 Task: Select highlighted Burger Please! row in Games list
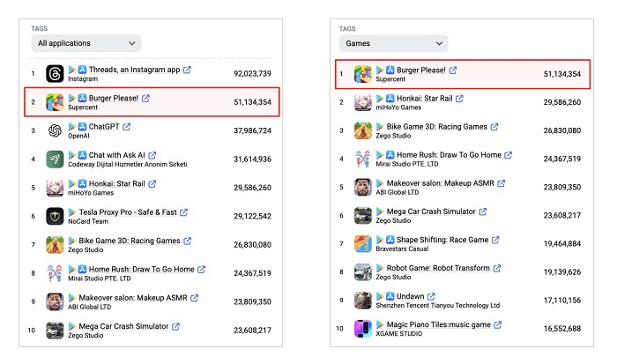point(463,74)
